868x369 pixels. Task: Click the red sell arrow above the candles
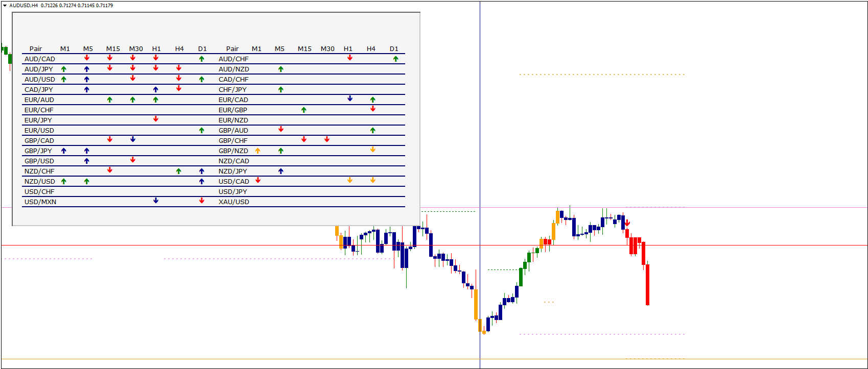click(627, 223)
